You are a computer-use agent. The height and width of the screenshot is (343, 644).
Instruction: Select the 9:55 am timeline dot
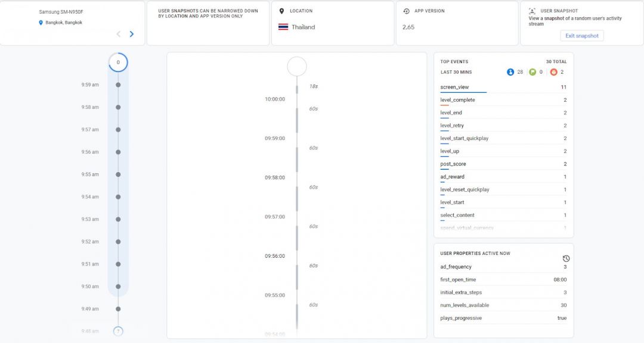(118, 174)
